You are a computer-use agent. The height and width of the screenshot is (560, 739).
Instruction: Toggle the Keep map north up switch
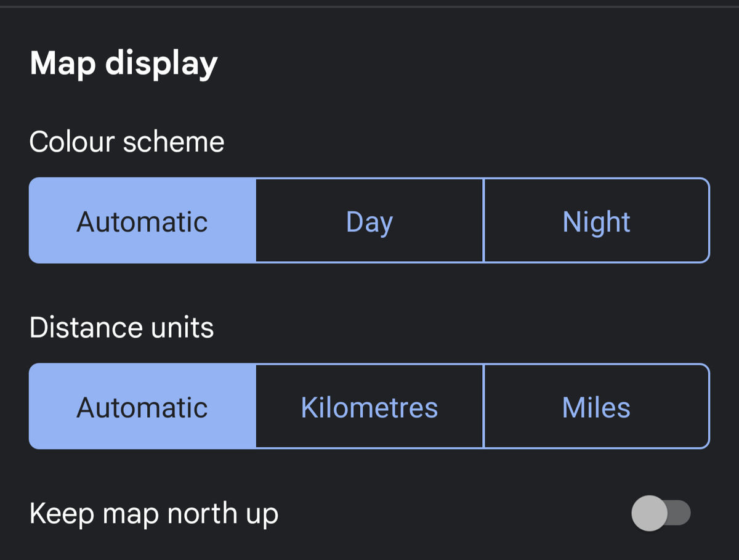[x=661, y=513]
